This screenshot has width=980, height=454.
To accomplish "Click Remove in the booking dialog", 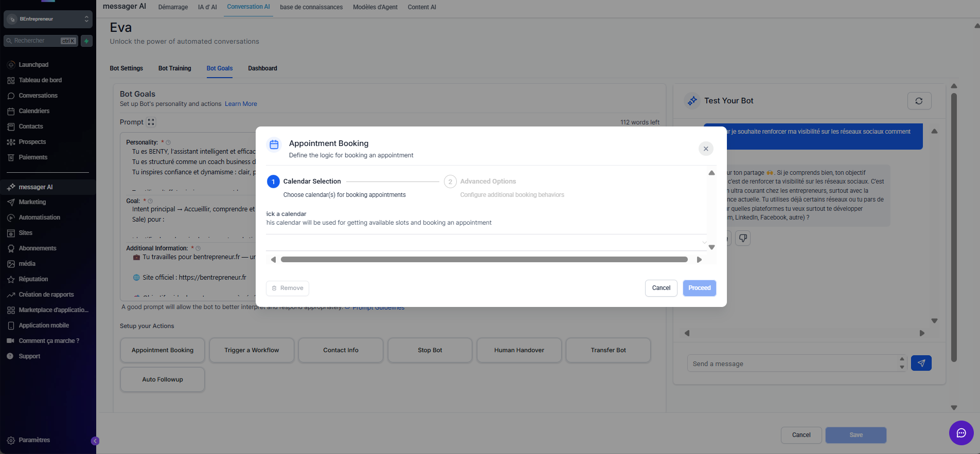I will [288, 288].
